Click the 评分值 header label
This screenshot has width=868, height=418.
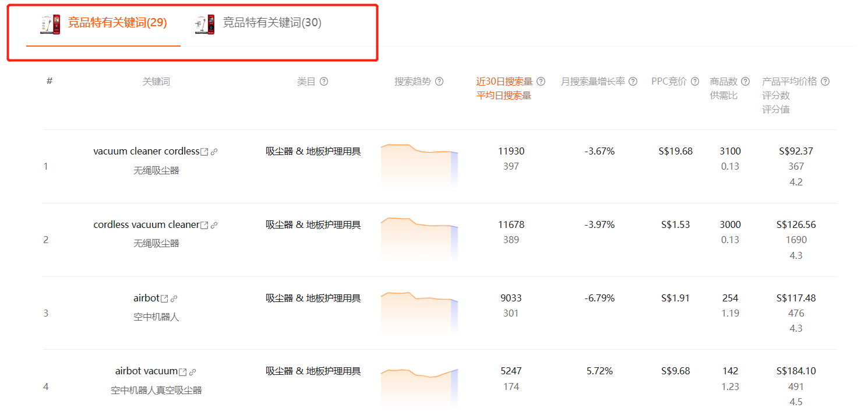[776, 110]
